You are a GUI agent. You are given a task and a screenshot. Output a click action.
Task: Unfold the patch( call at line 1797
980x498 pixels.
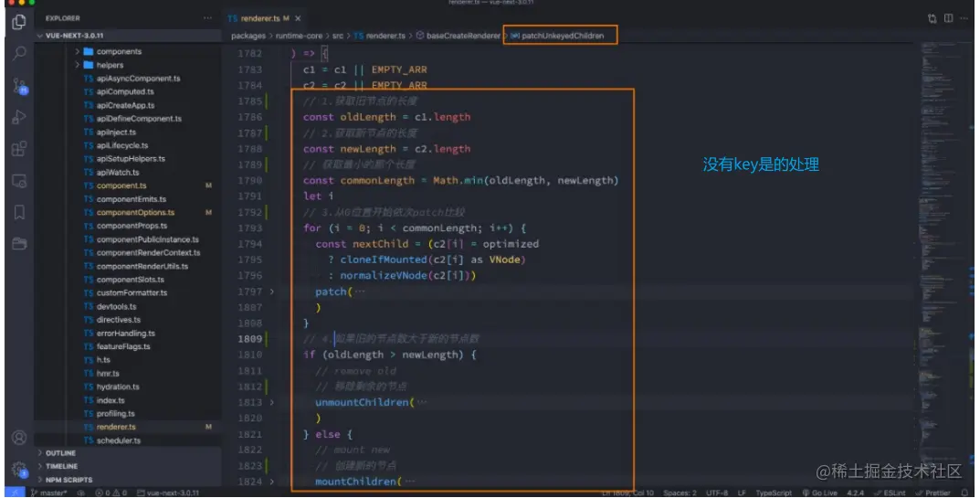click(x=272, y=292)
